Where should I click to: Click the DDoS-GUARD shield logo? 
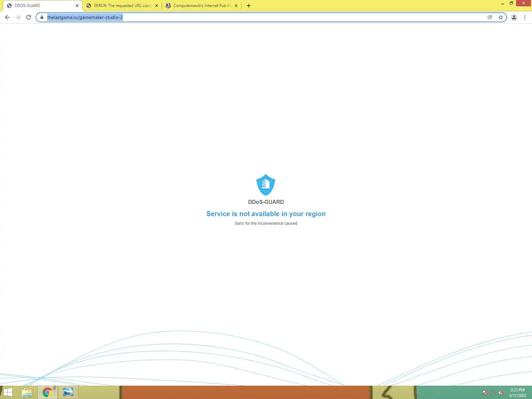266,185
